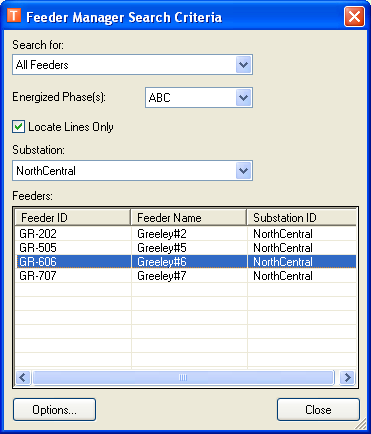The height and width of the screenshot is (434, 371).
Task: Click the Substation ID column header
Action: (302, 218)
